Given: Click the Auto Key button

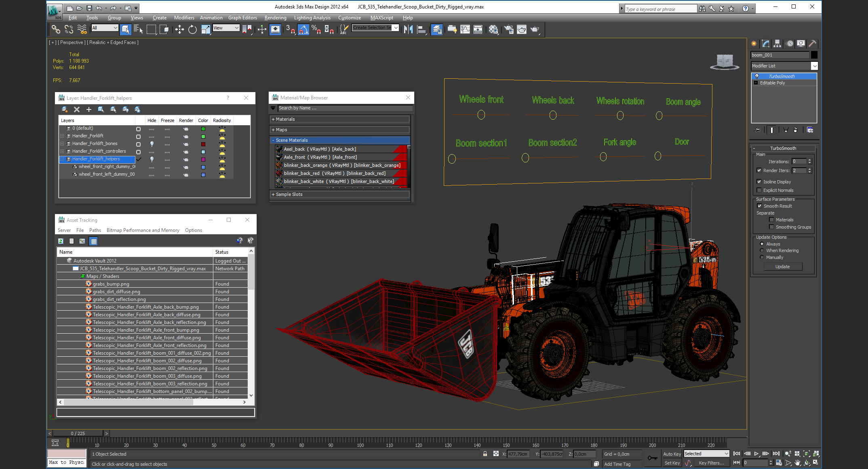Looking at the screenshot, I should pos(672,454).
